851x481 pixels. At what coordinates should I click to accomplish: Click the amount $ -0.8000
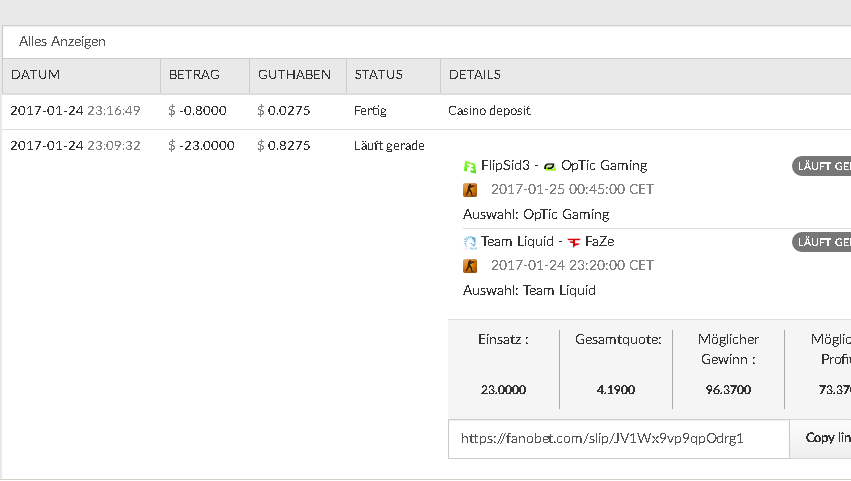[x=198, y=111]
